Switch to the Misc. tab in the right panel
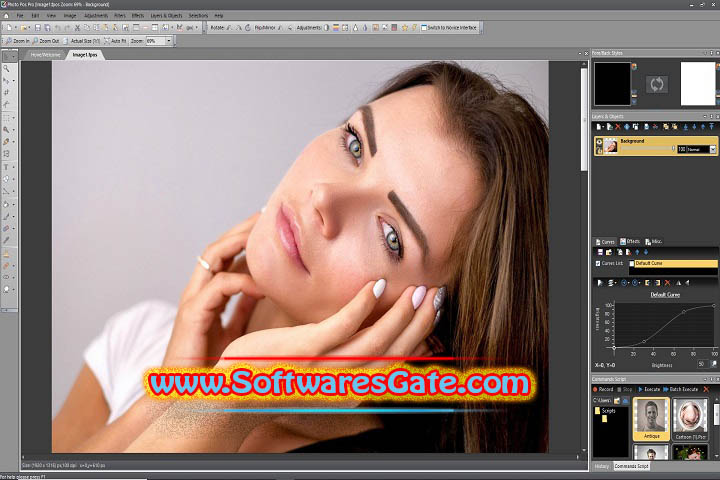 tap(653, 241)
